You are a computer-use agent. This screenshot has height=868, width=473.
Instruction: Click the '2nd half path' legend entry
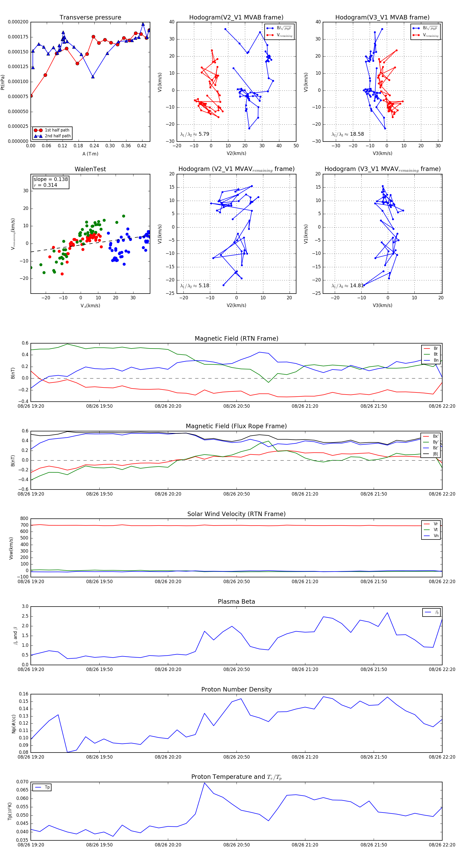pyautogui.click(x=52, y=136)
